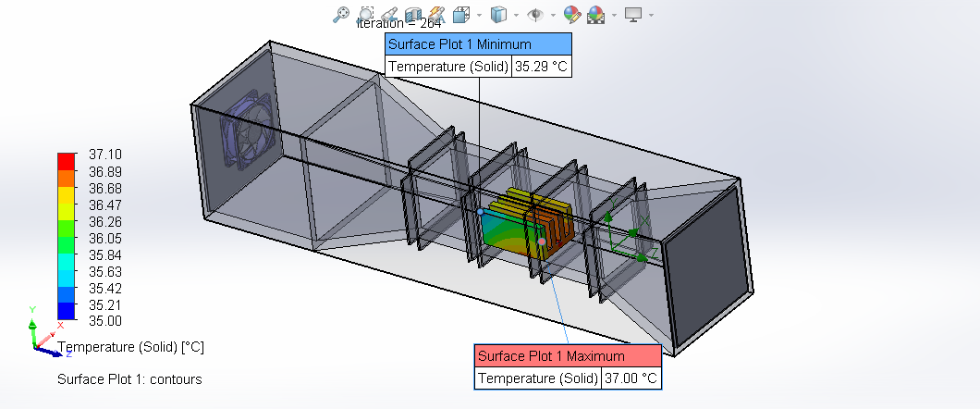Click the Surface Plot 1 Maximum callout header

tap(568, 356)
